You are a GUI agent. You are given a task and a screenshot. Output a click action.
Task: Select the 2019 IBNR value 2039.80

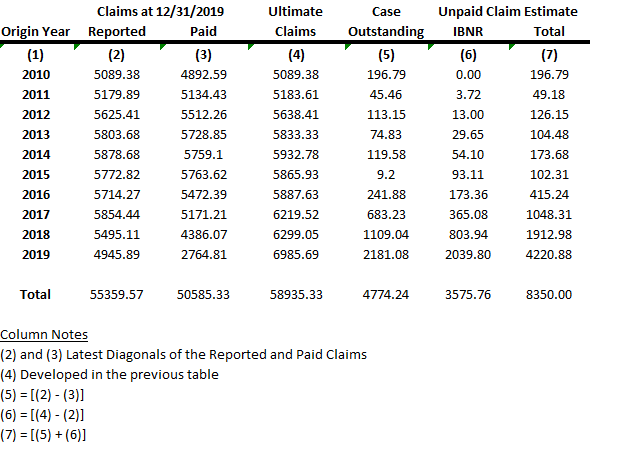pyautogui.click(x=468, y=255)
